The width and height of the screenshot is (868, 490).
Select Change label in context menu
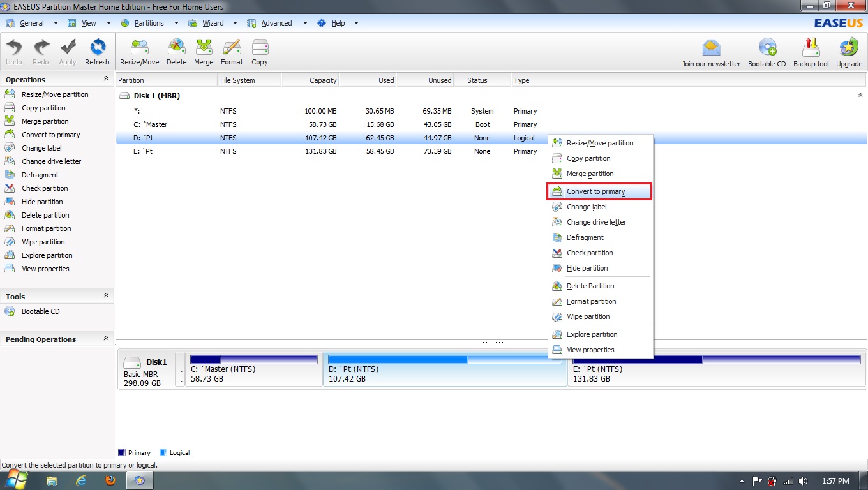tap(599, 207)
